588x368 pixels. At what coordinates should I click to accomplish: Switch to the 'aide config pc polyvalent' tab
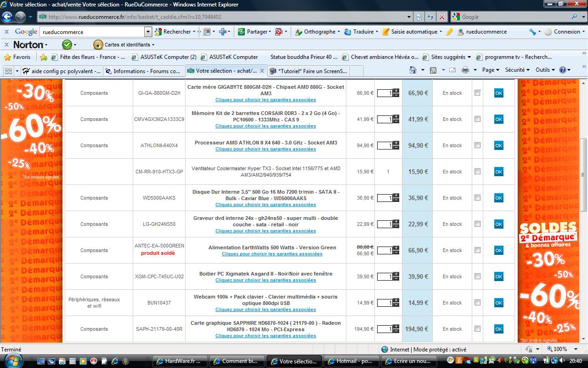pyautogui.click(x=62, y=71)
